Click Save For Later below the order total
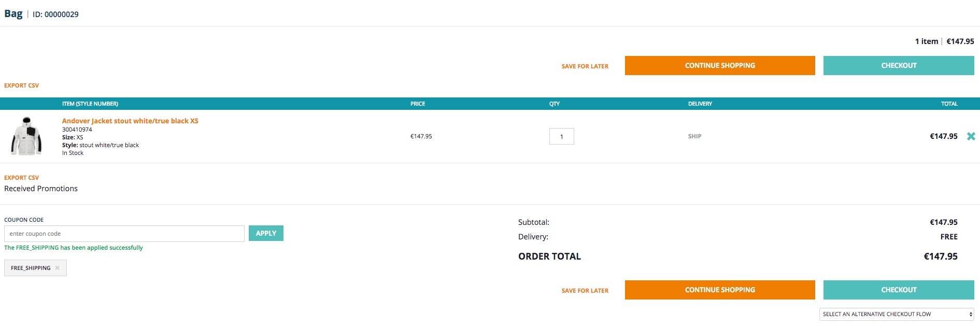This screenshot has height=328, width=980. 585,291
